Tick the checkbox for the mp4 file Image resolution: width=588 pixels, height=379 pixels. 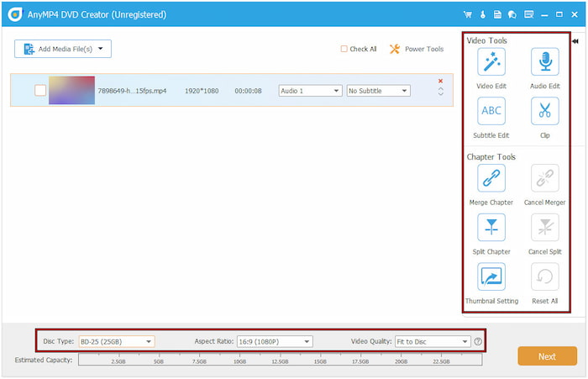click(39, 91)
